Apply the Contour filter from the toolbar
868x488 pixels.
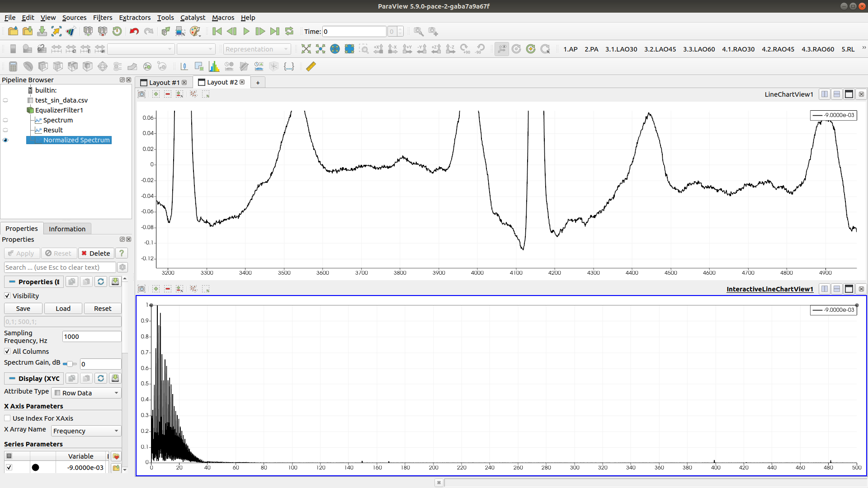coord(28,66)
